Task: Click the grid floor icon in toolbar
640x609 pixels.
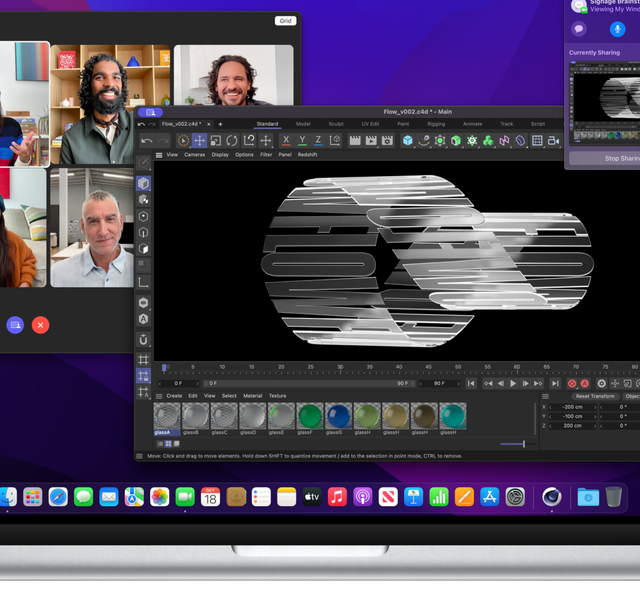Action: 537,141
